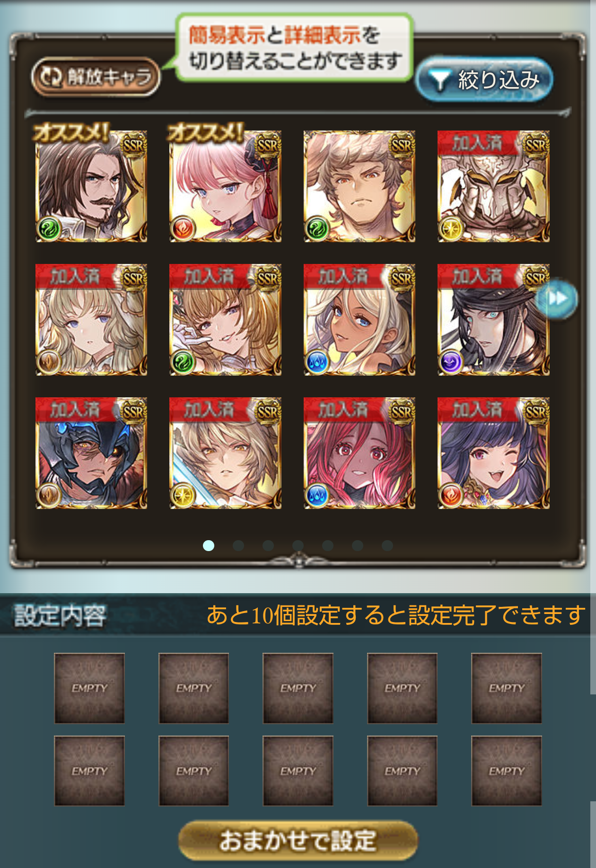Screen dimensions: 596x868
Task: Select the red-haired water element character
Action: tap(359, 453)
